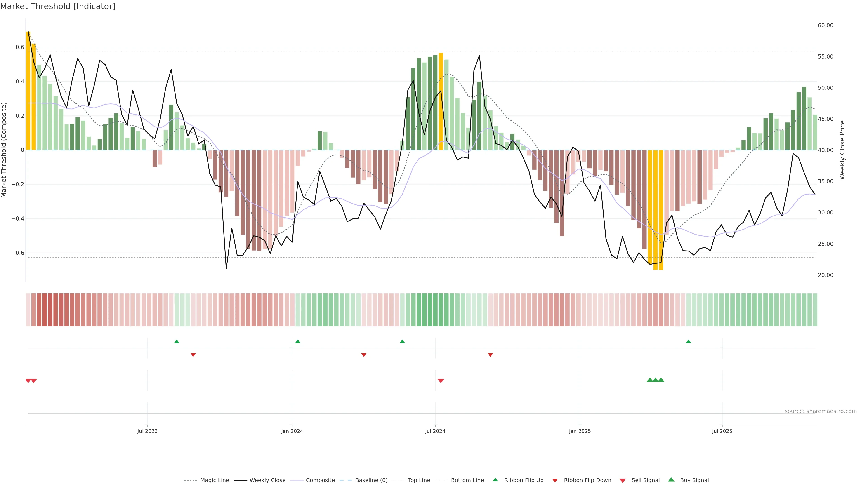Click the Bottom Line legend item
The image size is (868, 488).
coord(467,480)
